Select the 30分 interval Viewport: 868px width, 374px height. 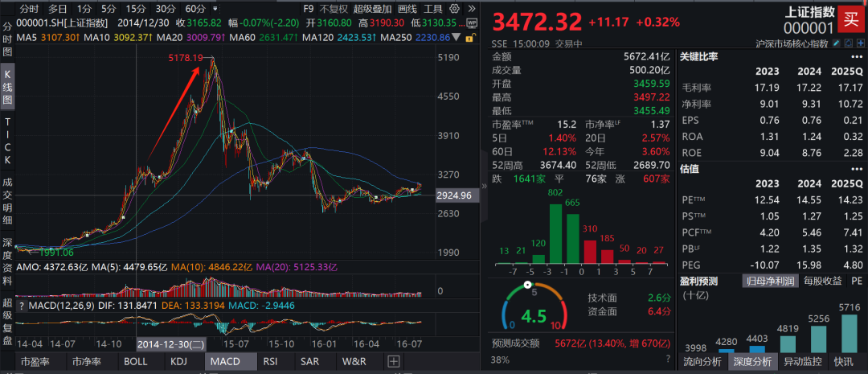point(165,9)
